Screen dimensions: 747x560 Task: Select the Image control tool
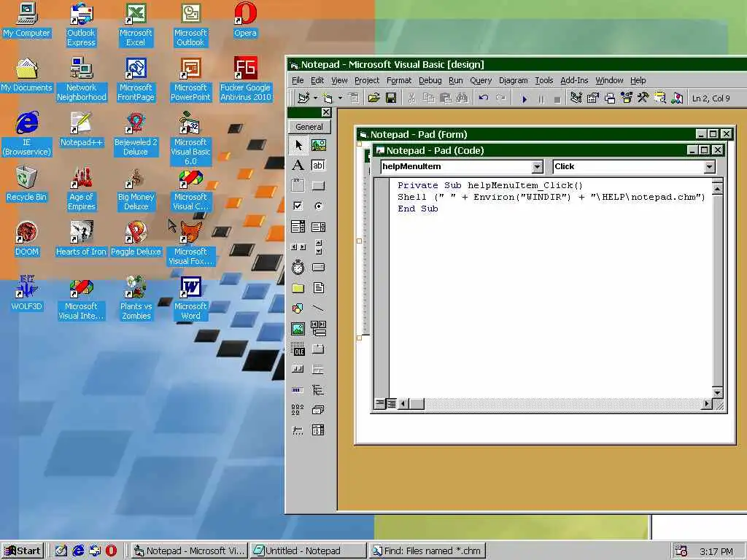coord(298,329)
